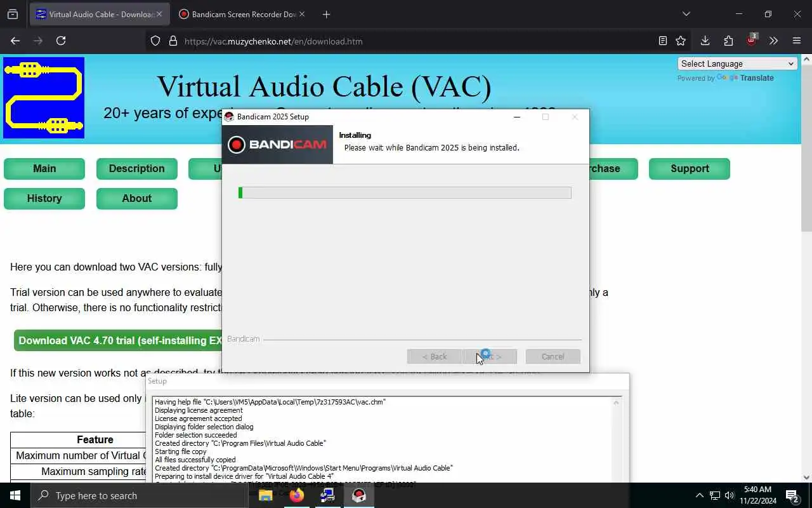Open Firefox hamburger application menu

797,41
